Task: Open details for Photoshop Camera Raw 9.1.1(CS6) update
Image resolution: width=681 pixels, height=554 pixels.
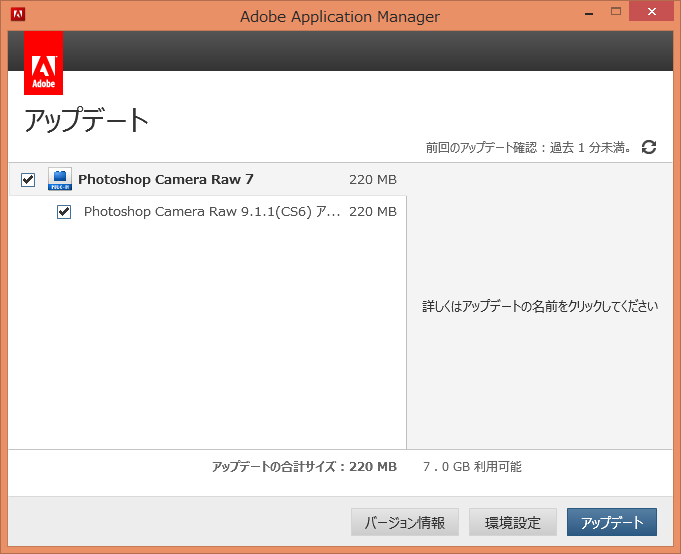Action: pyautogui.click(x=212, y=212)
